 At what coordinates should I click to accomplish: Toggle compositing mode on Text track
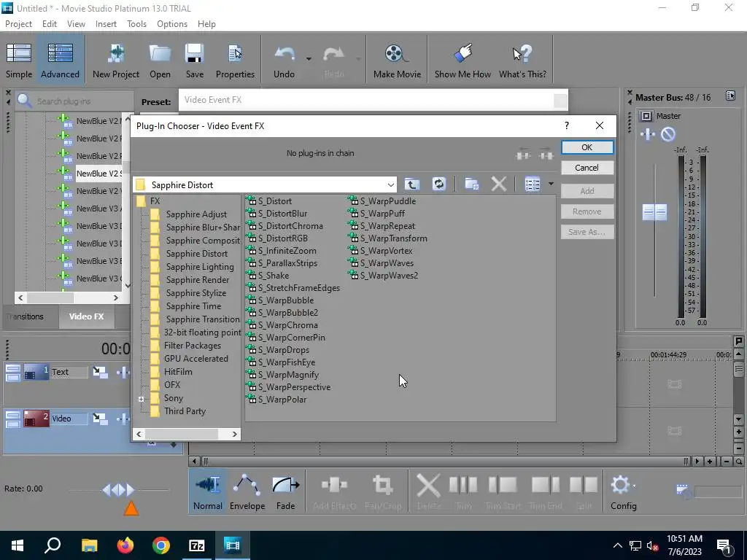99,373
